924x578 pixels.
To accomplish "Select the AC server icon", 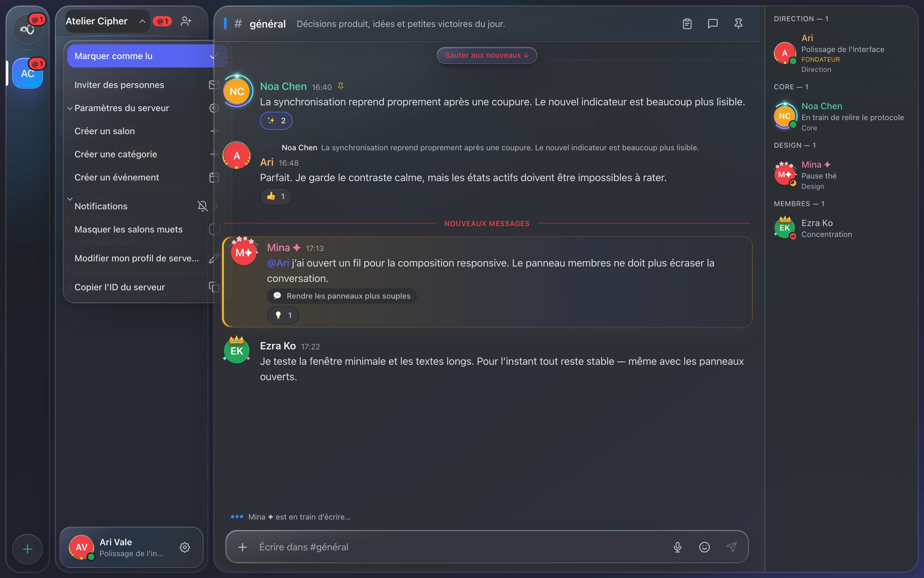I will coord(28,73).
